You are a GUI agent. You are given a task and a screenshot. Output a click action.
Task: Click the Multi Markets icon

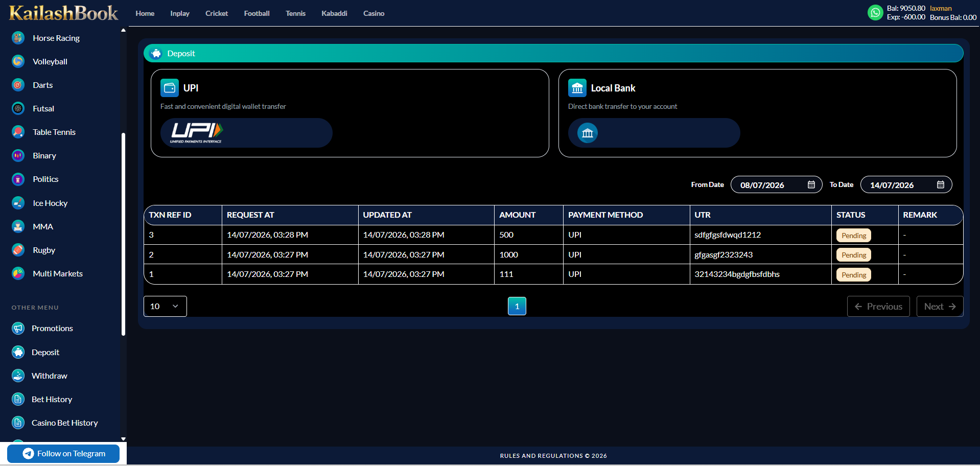click(x=18, y=273)
